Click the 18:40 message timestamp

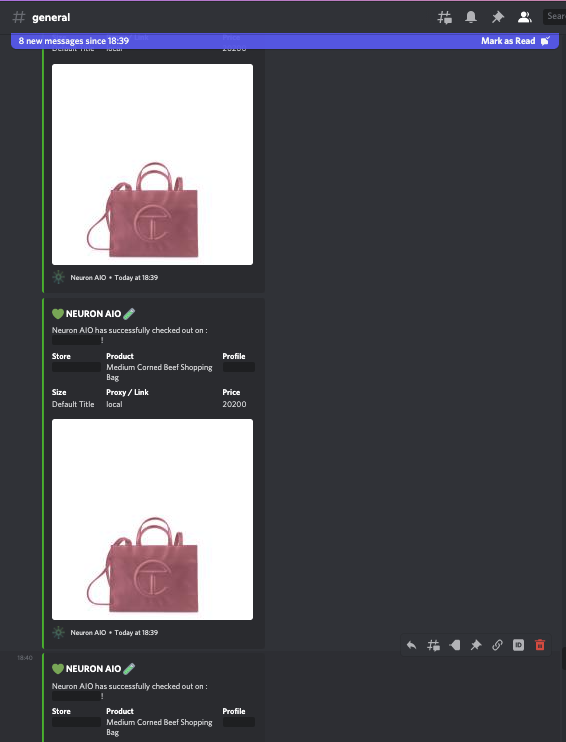pyautogui.click(x=25, y=658)
